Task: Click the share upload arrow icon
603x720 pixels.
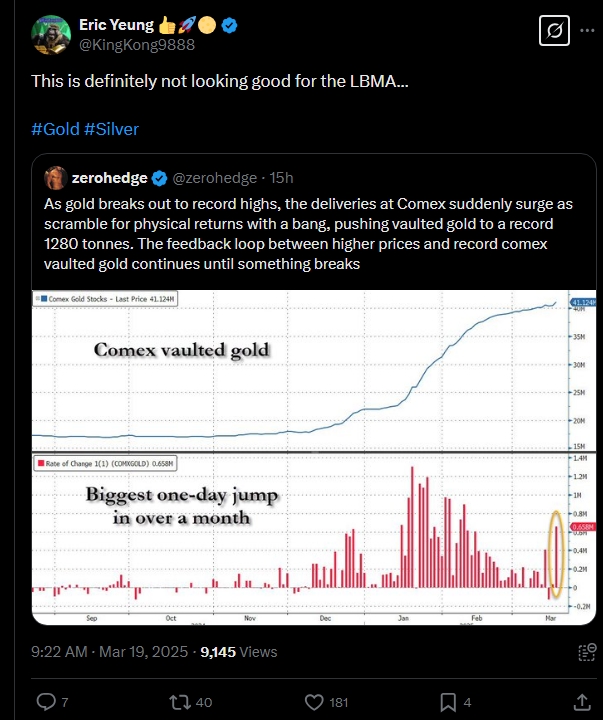Action: pos(582,701)
